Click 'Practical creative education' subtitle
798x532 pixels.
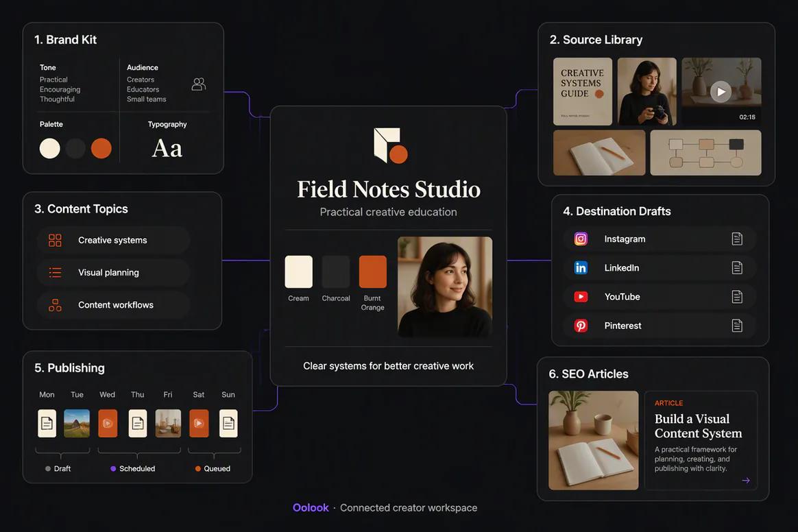point(388,213)
